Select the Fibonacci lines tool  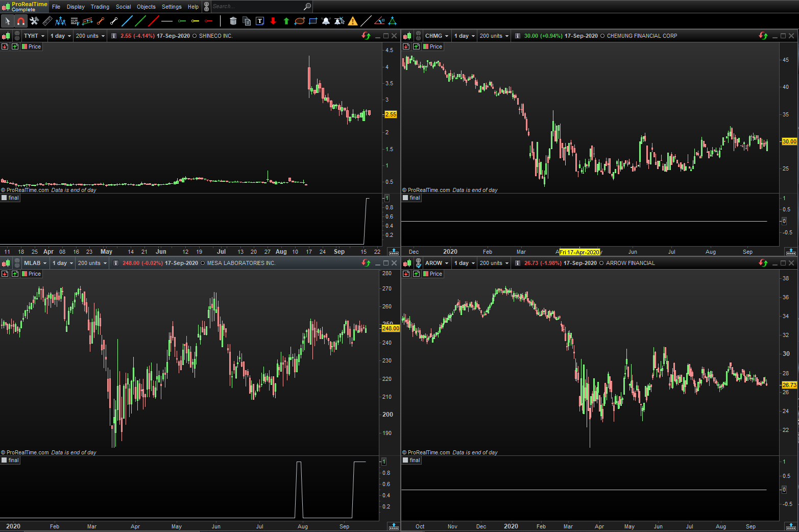click(x=75, y=21)
